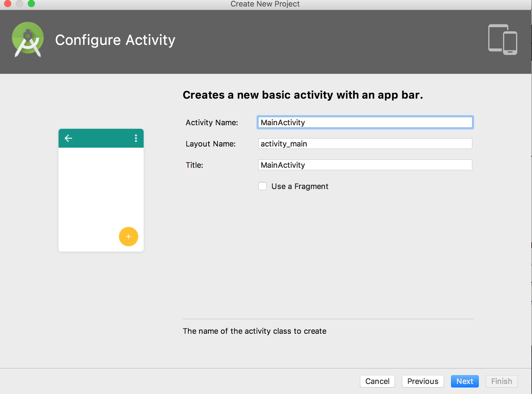Click the Configure Activity header title

tap(115, 40)
